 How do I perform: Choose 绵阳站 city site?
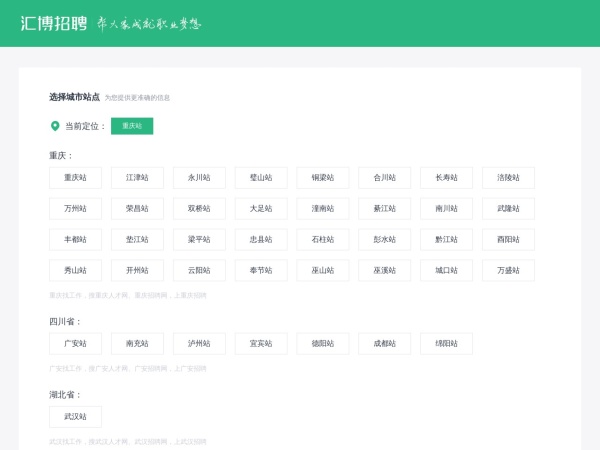click(446, 344)
